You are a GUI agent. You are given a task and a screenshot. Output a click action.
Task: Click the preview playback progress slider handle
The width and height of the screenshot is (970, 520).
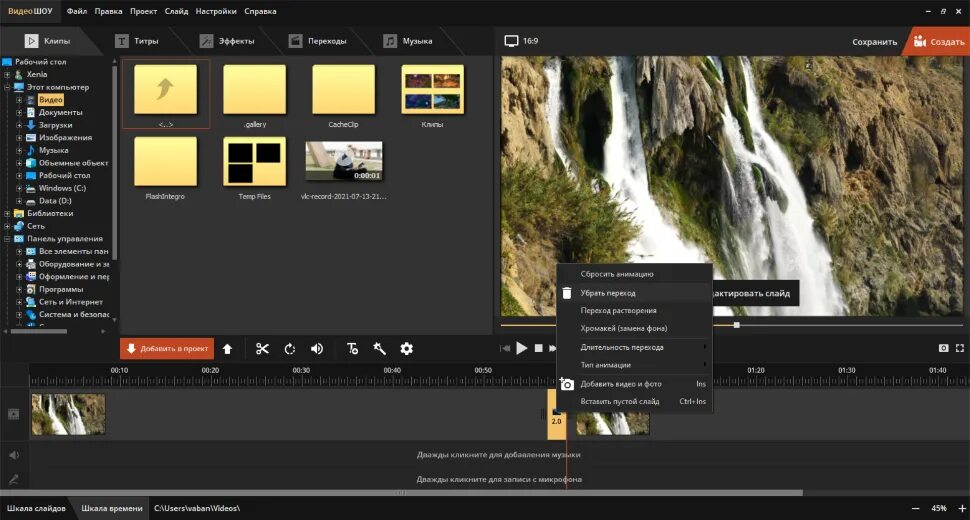coord(736,325)
